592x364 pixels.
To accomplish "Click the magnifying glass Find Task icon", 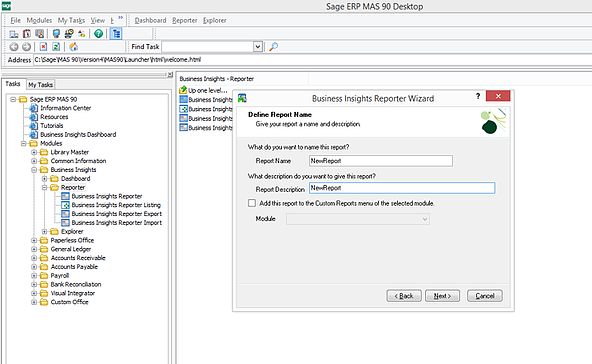I will 273,47.
